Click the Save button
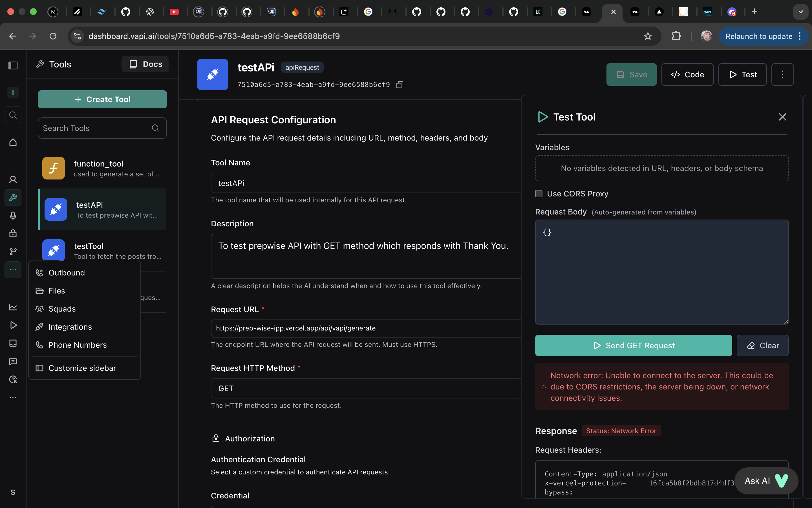812x508 pixels. 632,75
